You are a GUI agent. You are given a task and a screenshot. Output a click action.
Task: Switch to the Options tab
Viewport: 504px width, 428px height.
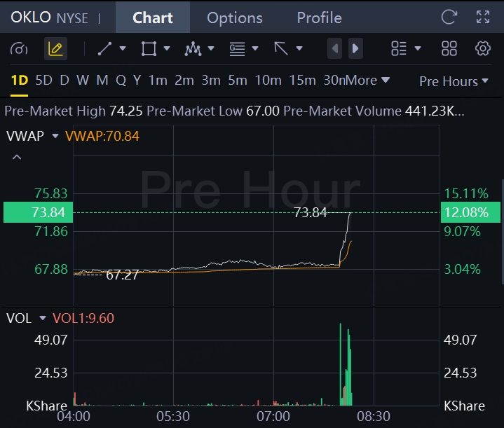pyautogui.click(x=235, y=18)
